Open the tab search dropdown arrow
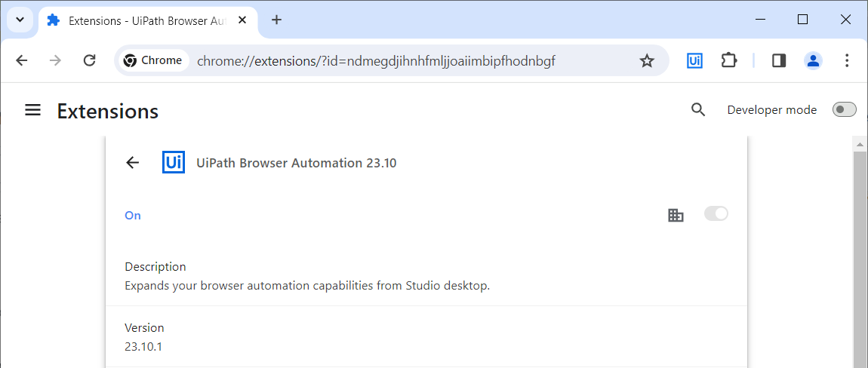Image resolution: width=868 pixels, height=368 pixels. pyautogui.click(x=20, y=20)
